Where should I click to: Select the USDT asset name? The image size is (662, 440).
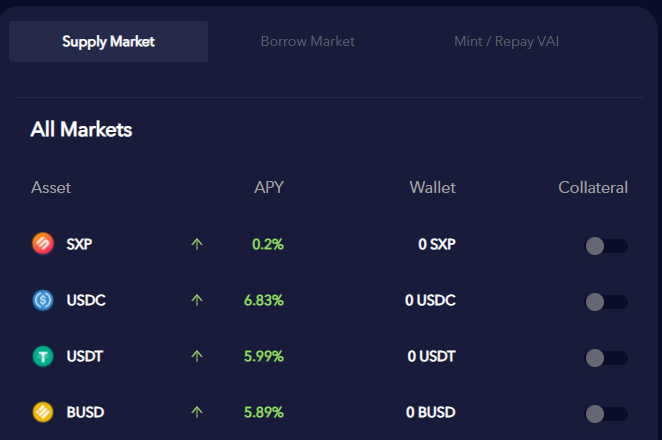click(85, 356)
